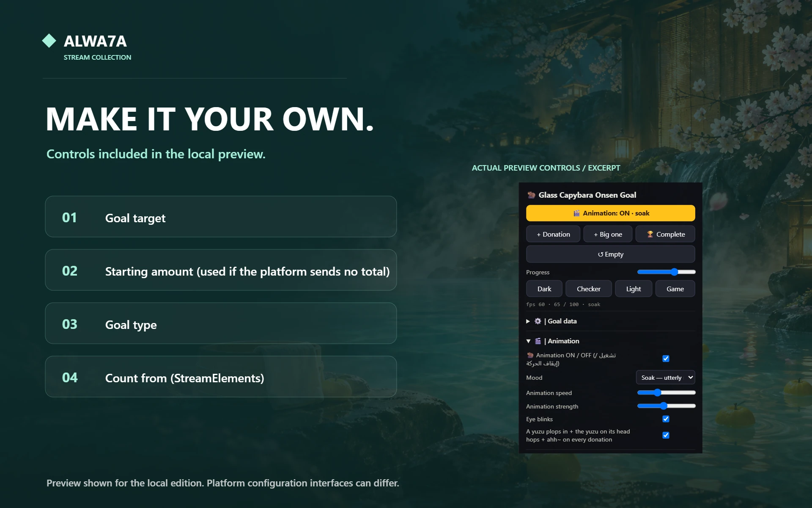Toggle the Animation ON / OFF checkbox
This screenshot has width=812, height=508.
coord(666,359)
